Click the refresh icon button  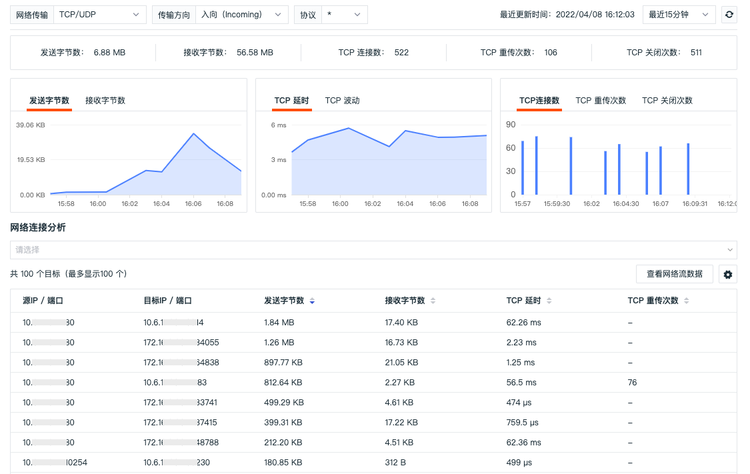729,15
